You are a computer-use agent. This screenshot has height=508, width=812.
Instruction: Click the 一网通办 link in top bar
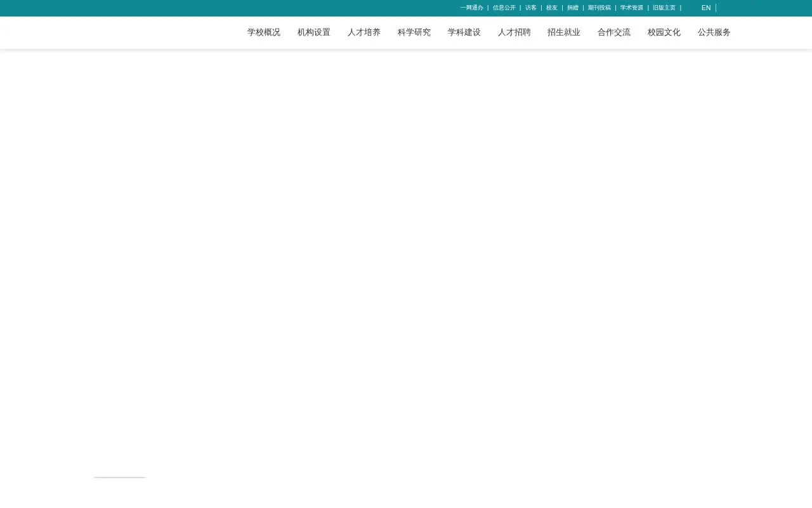[472, 8]
